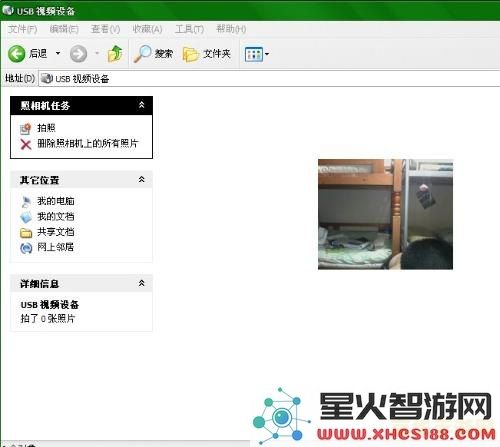Open 网上邻居 link
The height and width of the screenshot is (447, 500).
(56, 247)
